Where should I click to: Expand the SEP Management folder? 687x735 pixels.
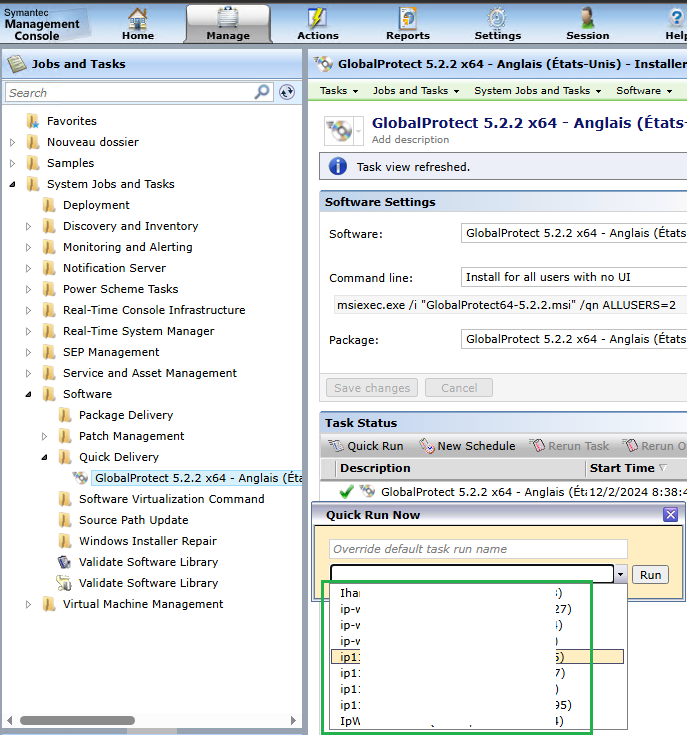[x=29, y=352]
